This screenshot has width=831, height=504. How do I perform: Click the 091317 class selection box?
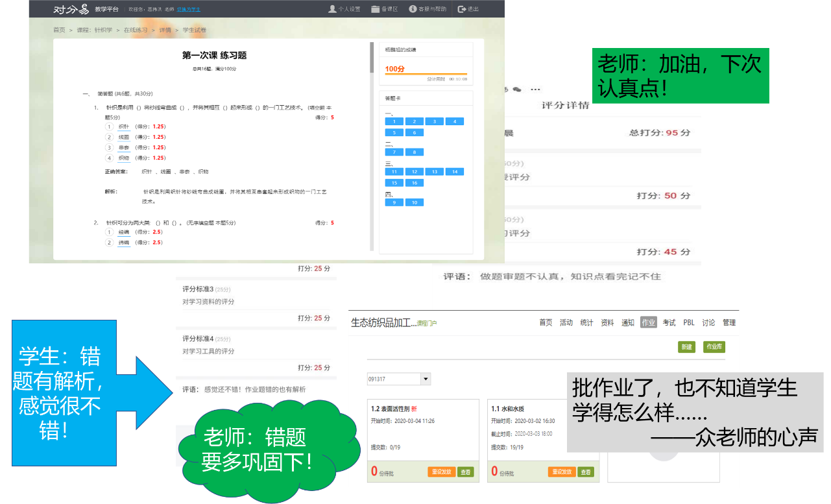tap(394, 379)
